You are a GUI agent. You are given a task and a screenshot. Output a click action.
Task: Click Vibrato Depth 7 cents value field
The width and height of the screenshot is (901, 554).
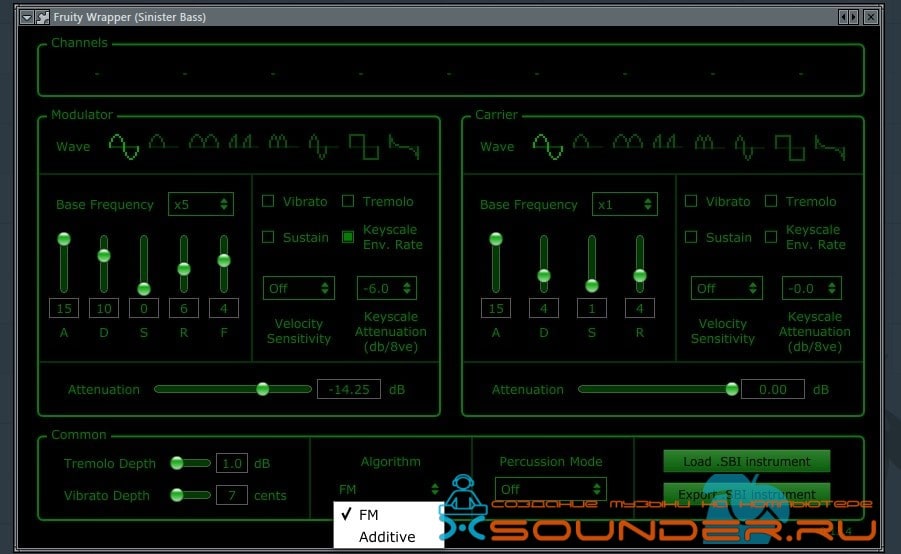tap(232, 495)
